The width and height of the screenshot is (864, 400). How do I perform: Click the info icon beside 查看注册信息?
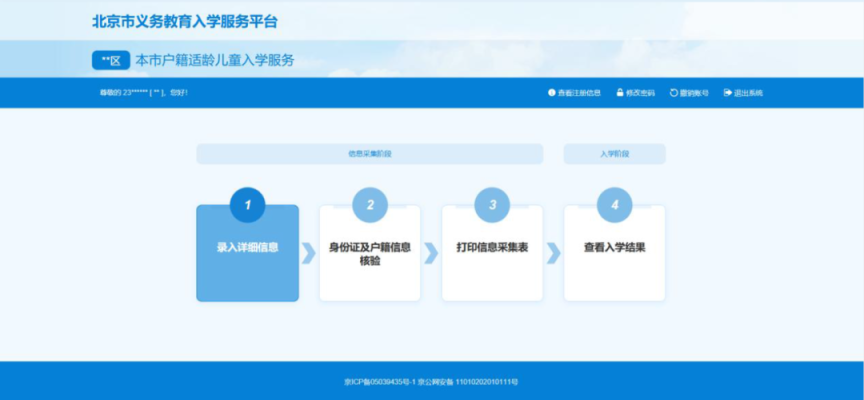pos(551,93)
